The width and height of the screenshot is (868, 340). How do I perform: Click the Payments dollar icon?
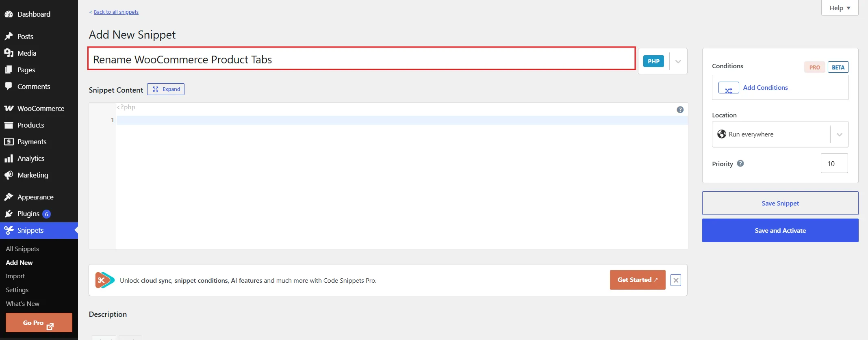point(9,142)
